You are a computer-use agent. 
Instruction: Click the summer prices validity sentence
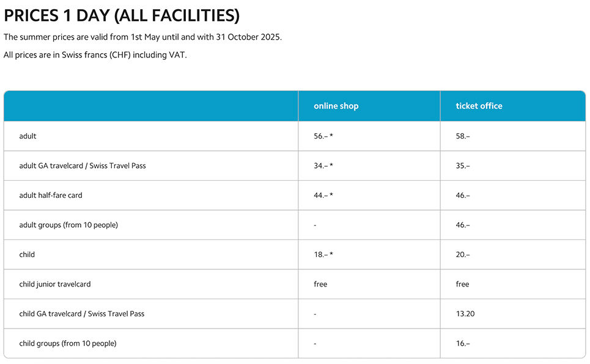pos(142,37)
